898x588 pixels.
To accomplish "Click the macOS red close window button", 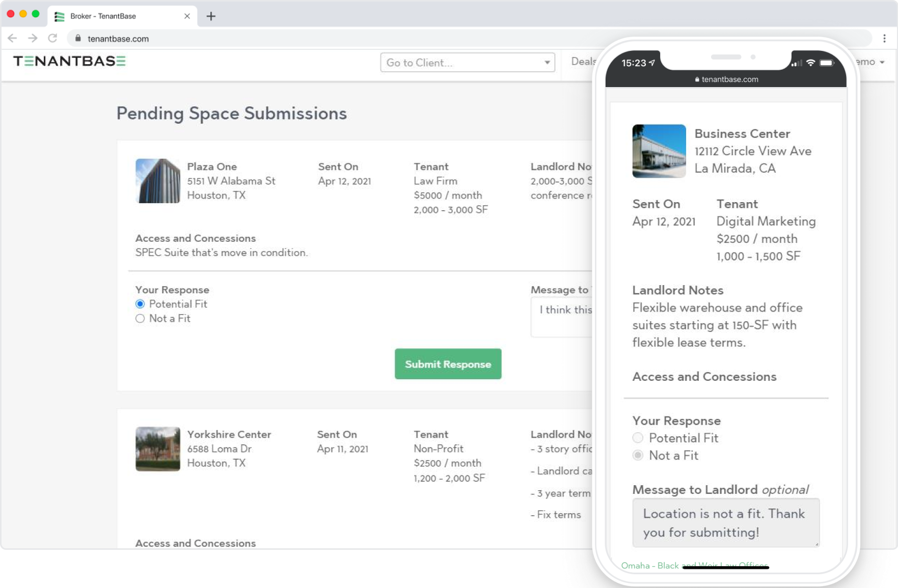I will 11,14.
